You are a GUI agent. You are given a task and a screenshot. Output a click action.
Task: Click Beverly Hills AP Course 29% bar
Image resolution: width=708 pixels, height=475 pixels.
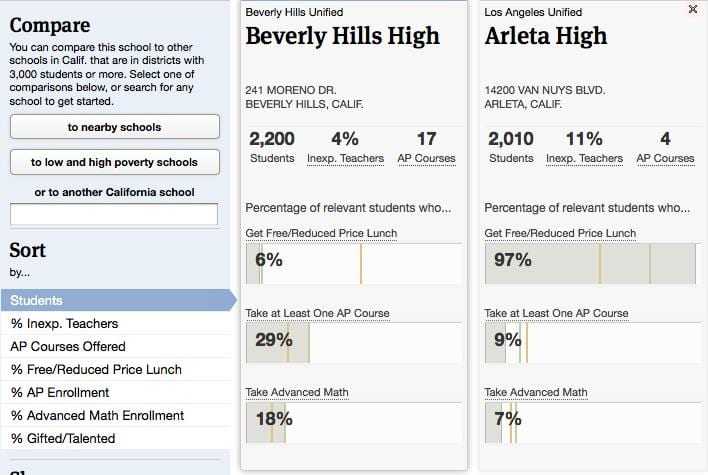point(353,343)
